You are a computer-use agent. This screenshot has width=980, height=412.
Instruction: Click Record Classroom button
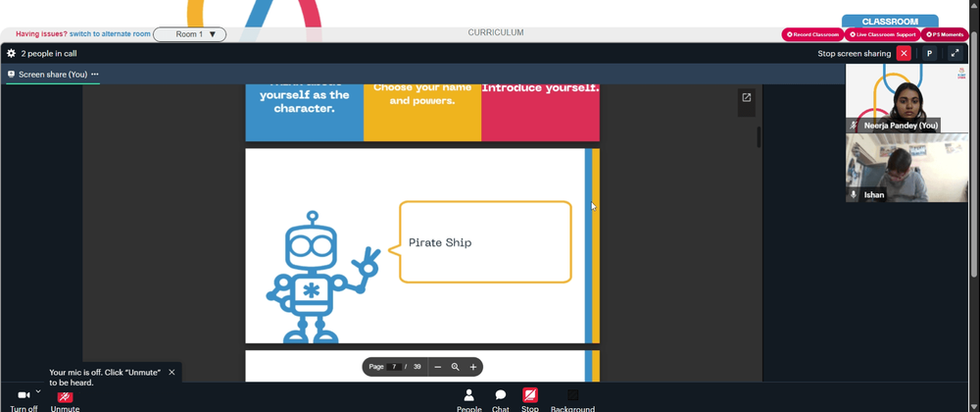[812, 34]
